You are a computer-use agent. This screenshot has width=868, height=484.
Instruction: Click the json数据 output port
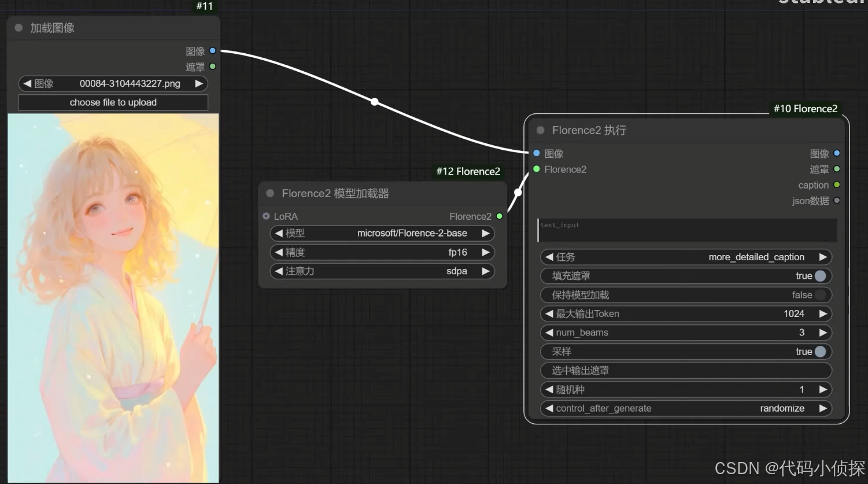pos(837,201)
